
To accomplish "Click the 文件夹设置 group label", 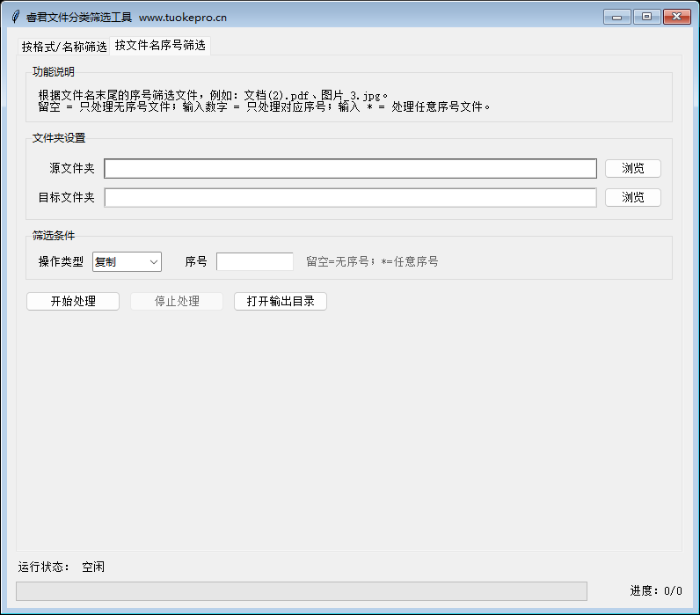I will (x=59, y=138).
